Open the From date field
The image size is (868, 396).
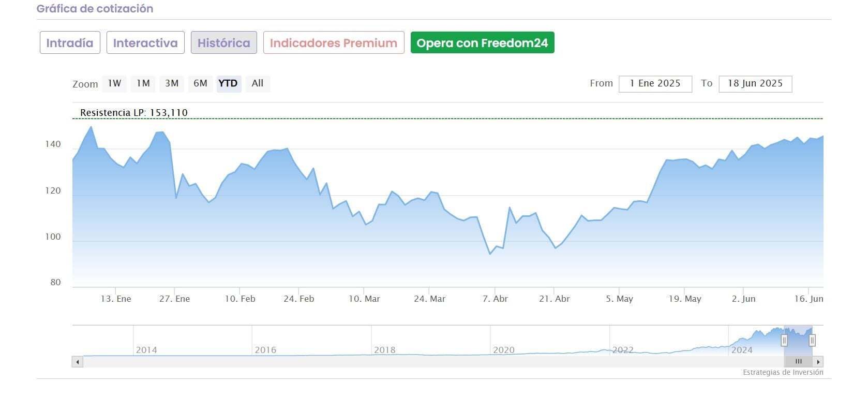655,84
